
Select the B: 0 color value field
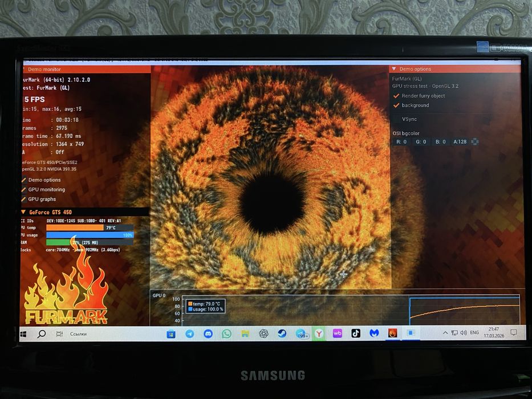click(x=440, y=142)
